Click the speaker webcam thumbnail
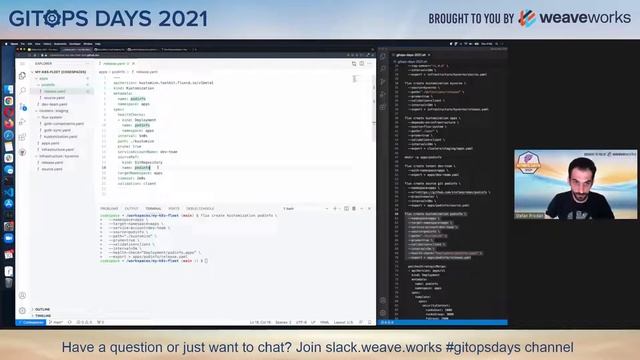 click(576, 184)
